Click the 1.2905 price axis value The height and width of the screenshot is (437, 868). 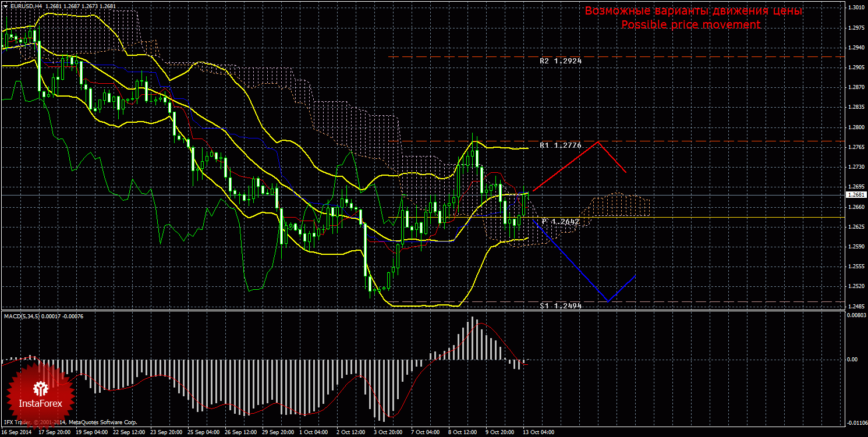pyautogui.click(x=856, y=67)
